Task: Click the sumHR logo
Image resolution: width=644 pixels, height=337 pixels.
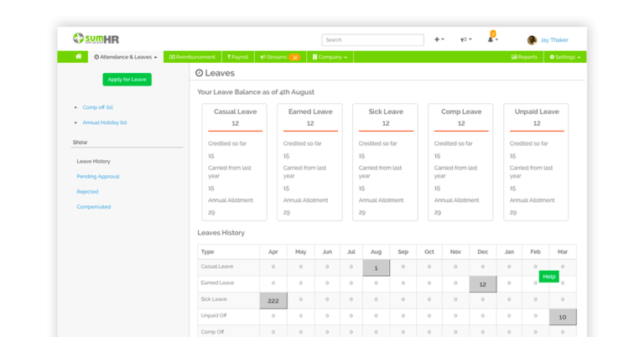Action: [x=95, y=39]
